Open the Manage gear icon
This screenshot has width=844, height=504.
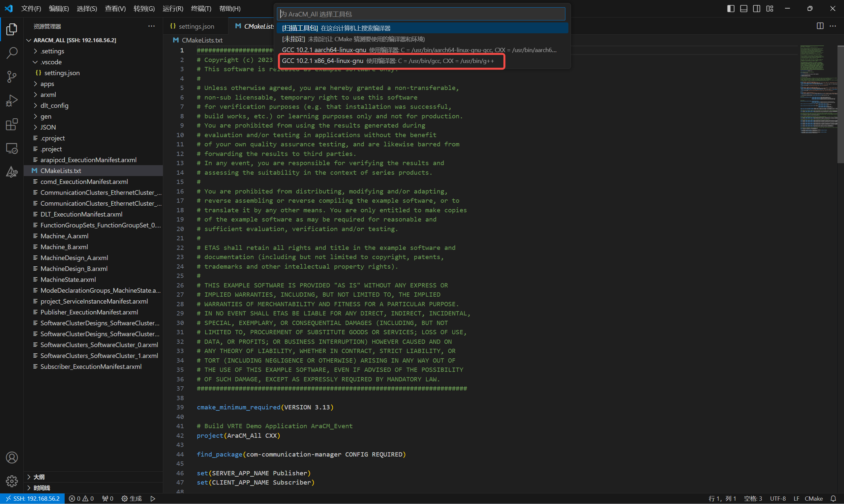[x=12, y=481]
